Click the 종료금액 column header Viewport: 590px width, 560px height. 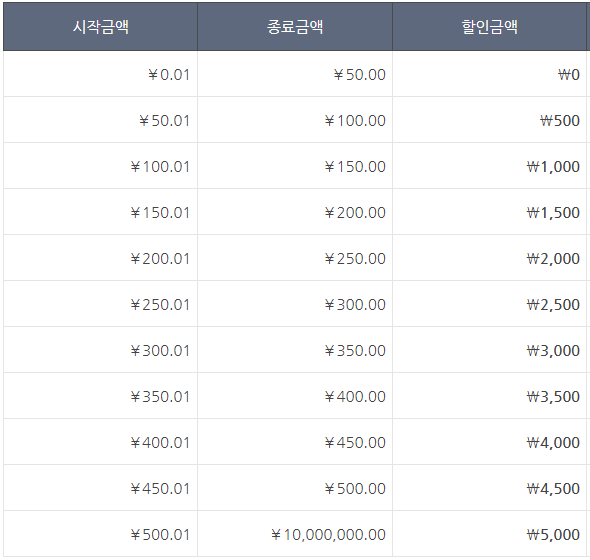pyautogui.click(x=295, y=27)
